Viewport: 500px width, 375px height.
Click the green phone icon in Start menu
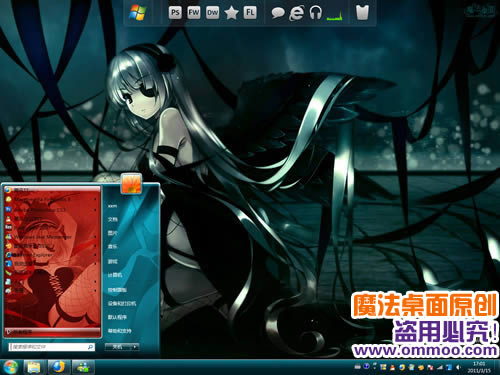[8, 272]
